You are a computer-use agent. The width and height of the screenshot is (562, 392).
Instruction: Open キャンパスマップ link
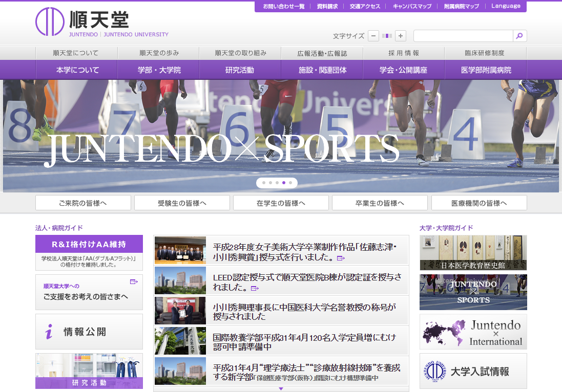(x=412, y=6)
